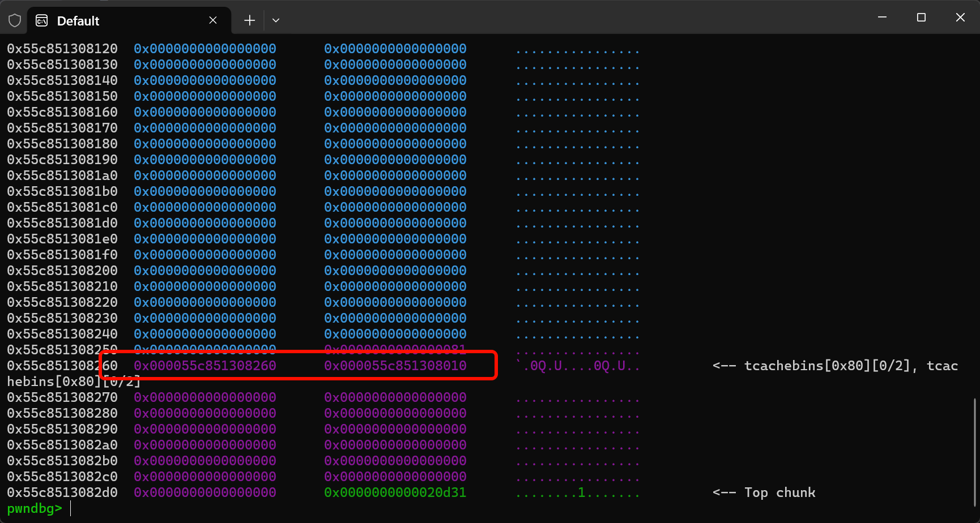This screenshot has width=980, height=523.
Task: Click the terminal vertical scrollbar
Action: (975, 452)
